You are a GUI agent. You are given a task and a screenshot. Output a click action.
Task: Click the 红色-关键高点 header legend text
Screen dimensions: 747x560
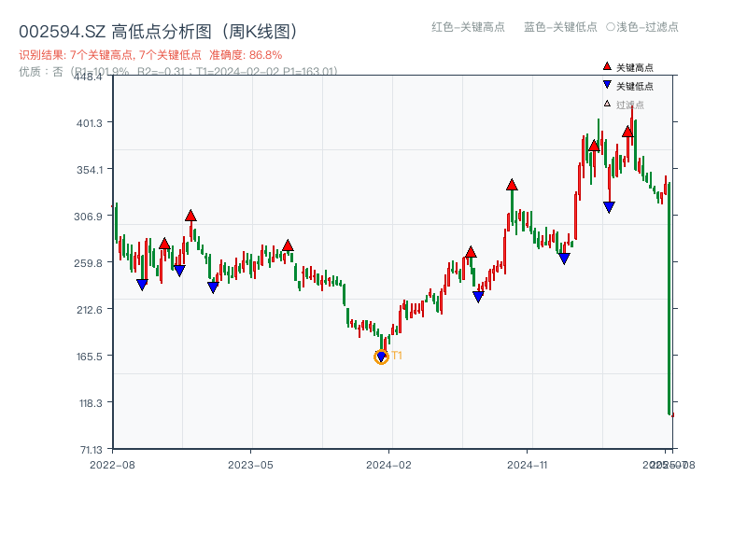[x=469, y=27]
